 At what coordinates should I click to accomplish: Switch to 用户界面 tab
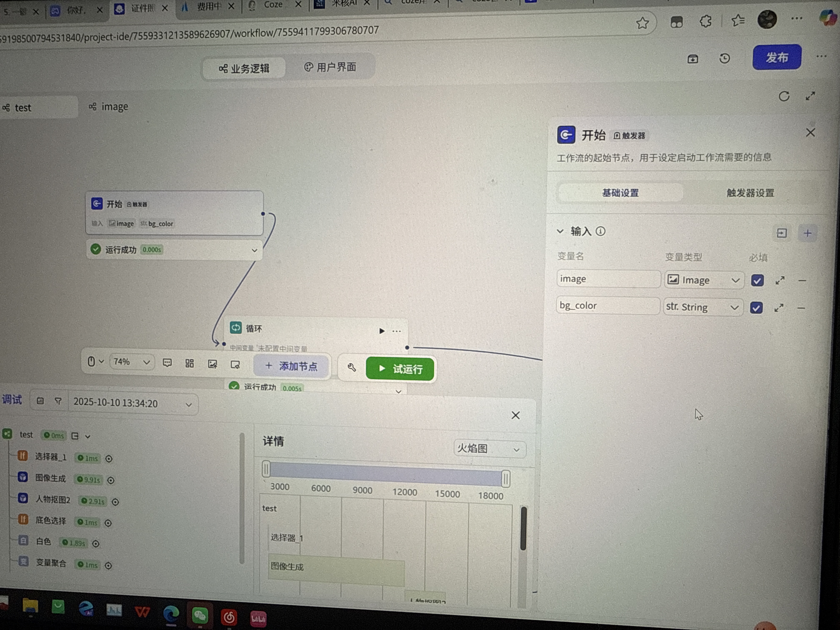tap(330, 67)
